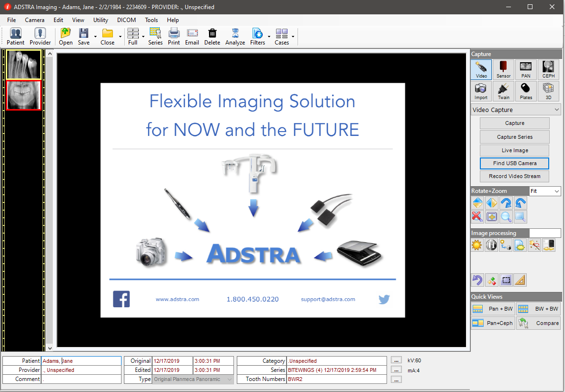This screenshot has width=565, height=392.
Task: Expand the Save dropdown arrow
Action: [x=95, y=36]
